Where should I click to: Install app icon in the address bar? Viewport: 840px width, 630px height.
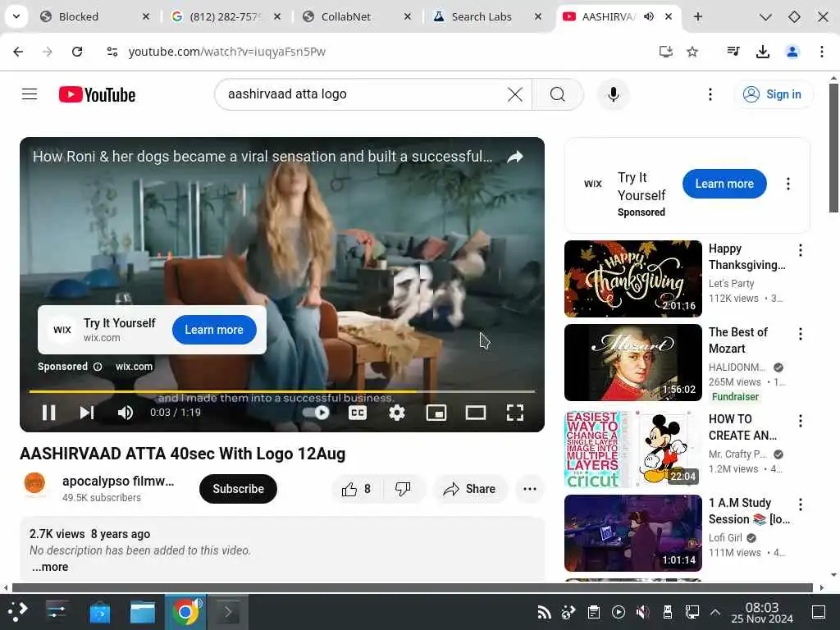[665, 52]
